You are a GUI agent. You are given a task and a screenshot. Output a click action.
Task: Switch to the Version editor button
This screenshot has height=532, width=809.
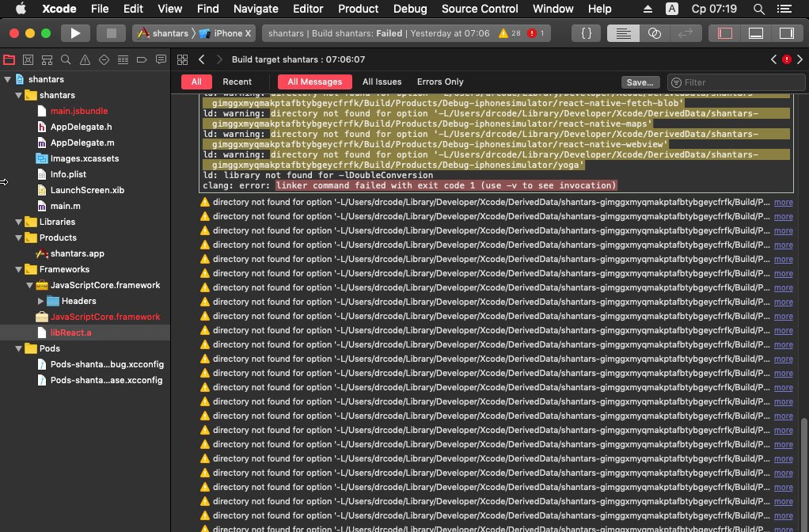(x=686, y=33)
